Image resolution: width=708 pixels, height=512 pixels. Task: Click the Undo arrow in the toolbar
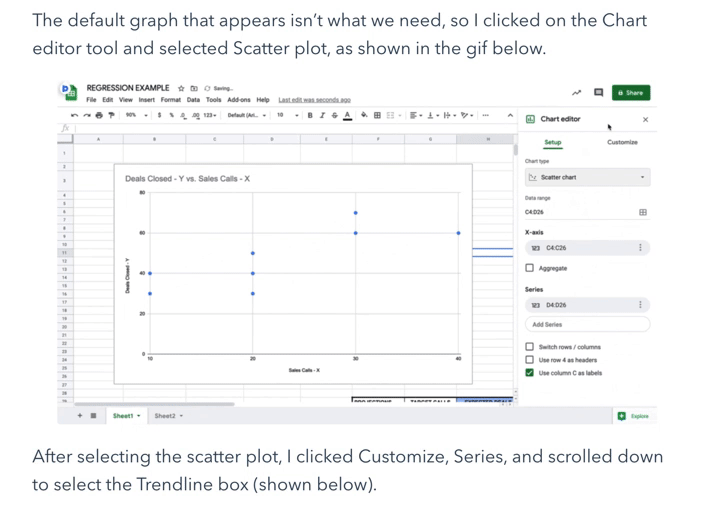point(75,116)
